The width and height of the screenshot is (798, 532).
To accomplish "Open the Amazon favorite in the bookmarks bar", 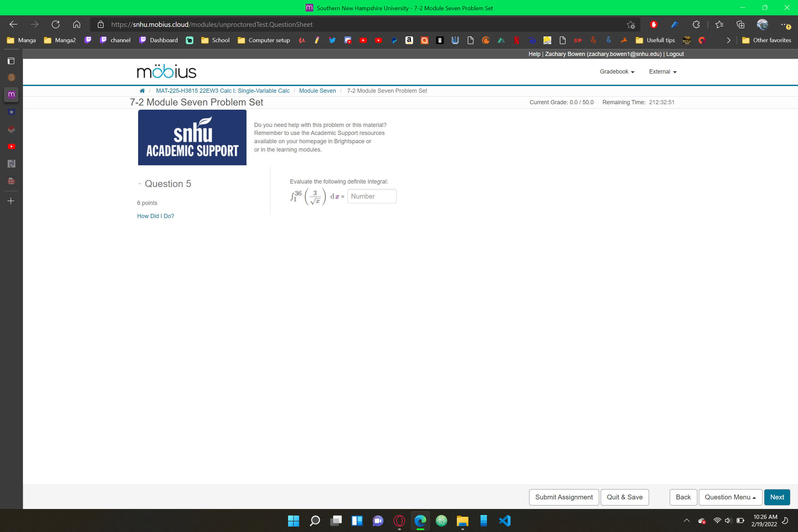I will point(409,40).
